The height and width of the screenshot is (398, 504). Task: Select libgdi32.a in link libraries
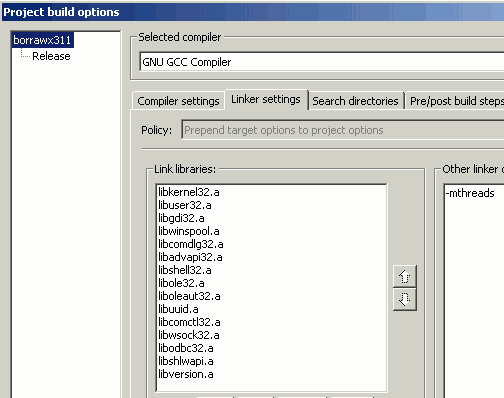click(181, 218)
